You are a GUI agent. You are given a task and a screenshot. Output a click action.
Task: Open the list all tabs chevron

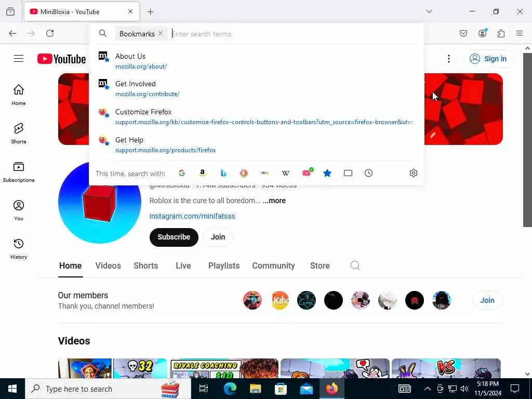[x=429, y=11]
